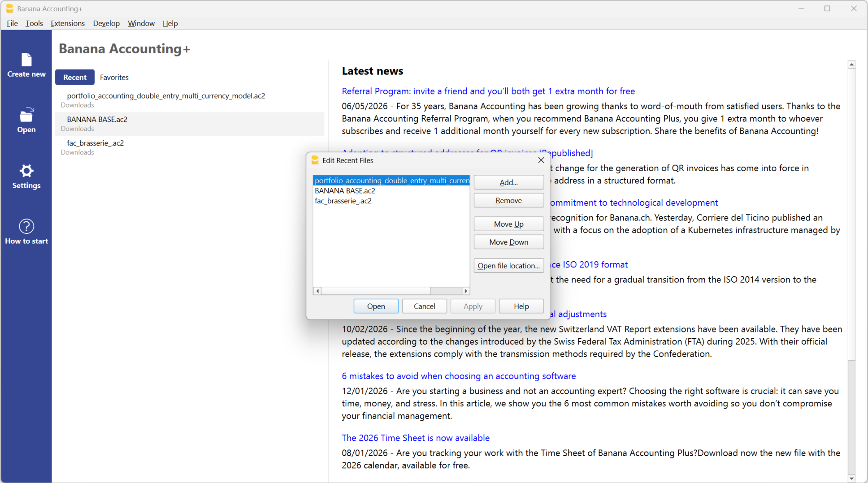
Task: Open files via the sidebar Open icon
Action: tap(26, 115)
